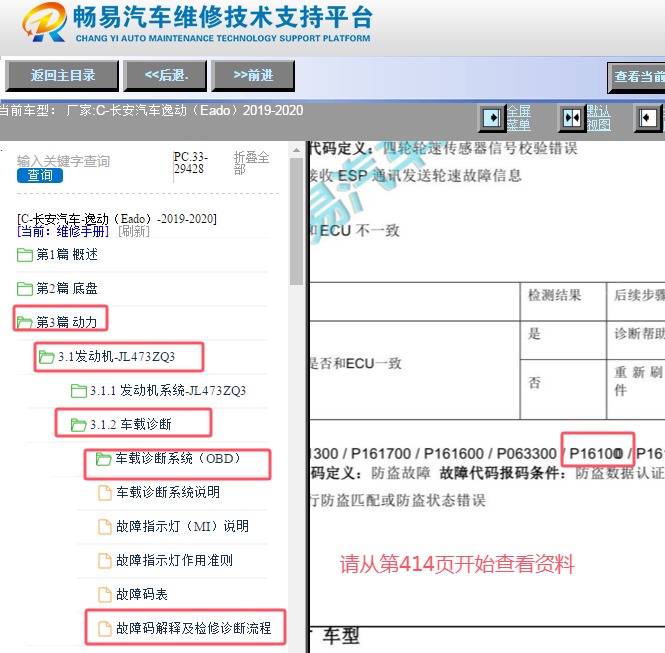
Task: Click 返回主目录 button
Action: coord(62,76)
